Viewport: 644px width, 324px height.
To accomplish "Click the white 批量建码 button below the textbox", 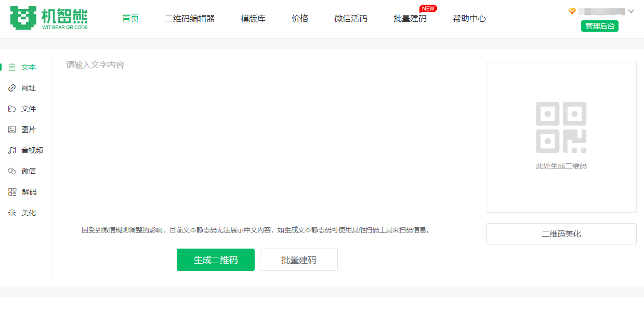I will [x=299, y=260].
